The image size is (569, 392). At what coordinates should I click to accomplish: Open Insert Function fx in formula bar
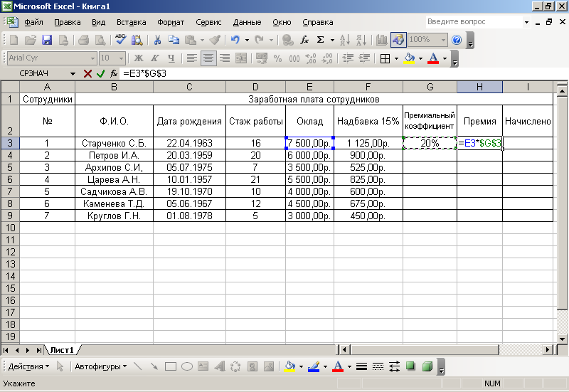point(114,74)
